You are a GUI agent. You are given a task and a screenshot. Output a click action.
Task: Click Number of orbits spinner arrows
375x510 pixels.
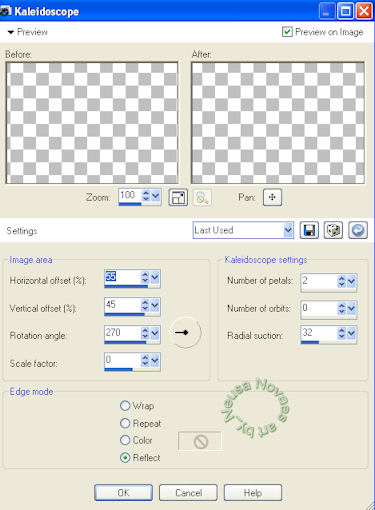(342, 309)
